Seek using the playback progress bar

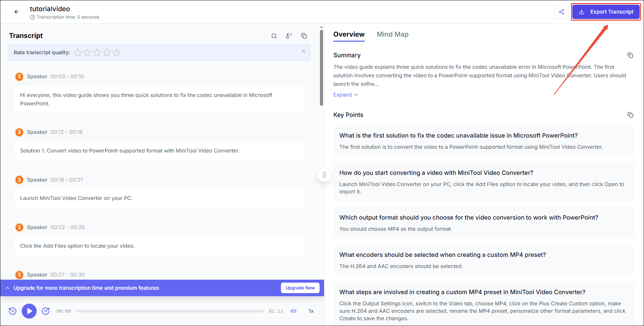170,311
